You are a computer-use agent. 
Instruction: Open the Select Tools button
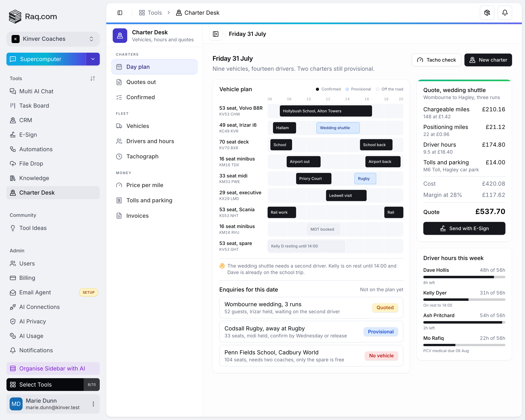tap(45, 384)
